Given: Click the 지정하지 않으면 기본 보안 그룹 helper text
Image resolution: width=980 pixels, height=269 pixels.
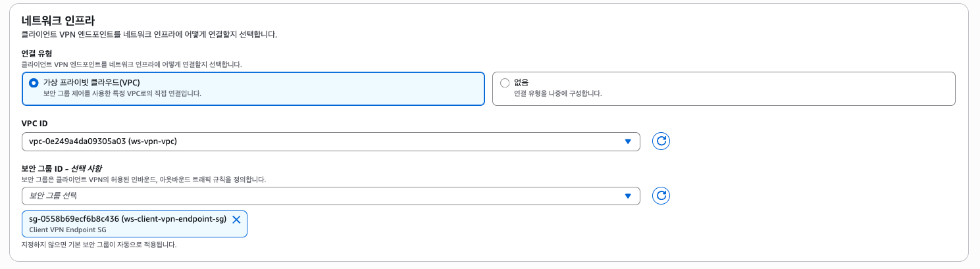Looking at the screenshot, I should point(99,245).
